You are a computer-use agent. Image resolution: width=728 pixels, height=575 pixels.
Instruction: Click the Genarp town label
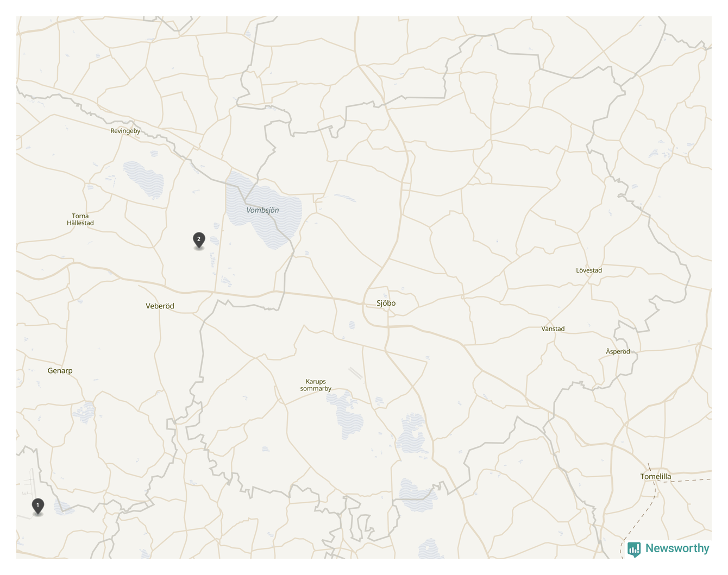point(60,370)
